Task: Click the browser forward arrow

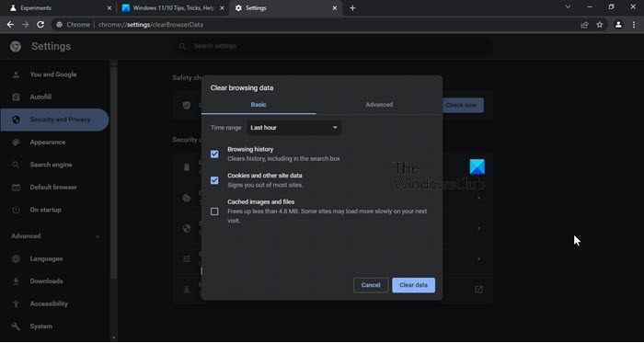Action: (x=26, y=25)
